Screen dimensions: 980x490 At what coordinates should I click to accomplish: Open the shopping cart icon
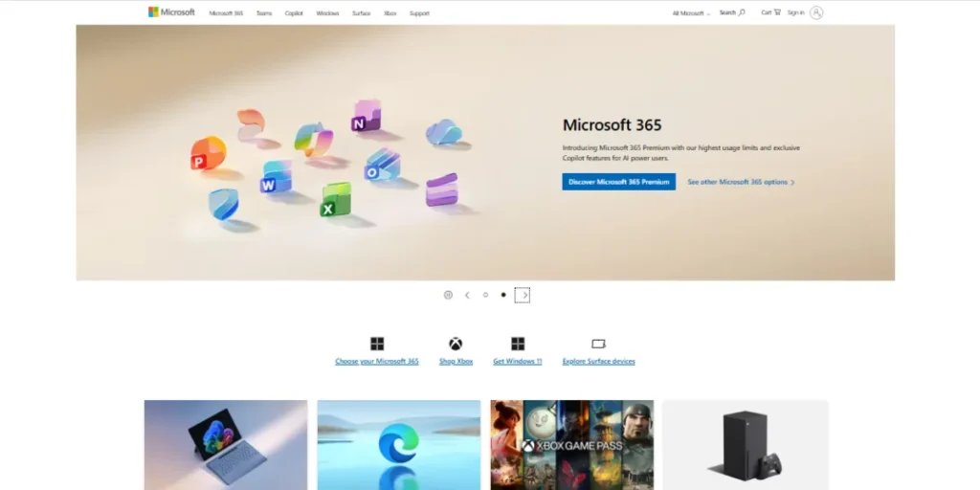click(x=776, y=12)
